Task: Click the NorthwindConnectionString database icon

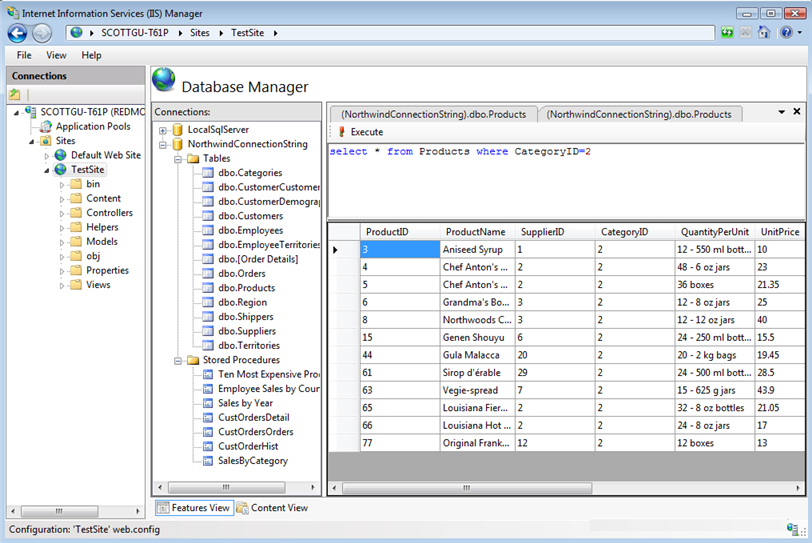Action: click(178, 144)
